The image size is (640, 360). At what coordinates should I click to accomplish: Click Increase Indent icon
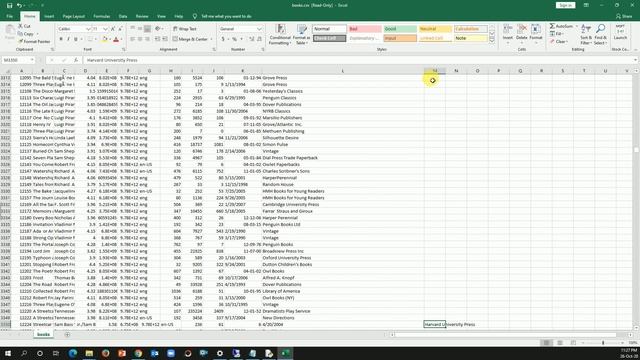(x=165, y=39)
